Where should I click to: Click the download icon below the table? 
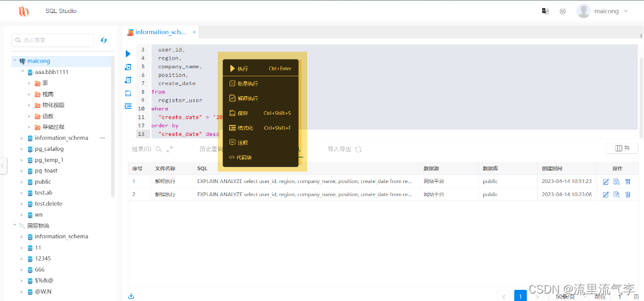[x=132, y=295]
